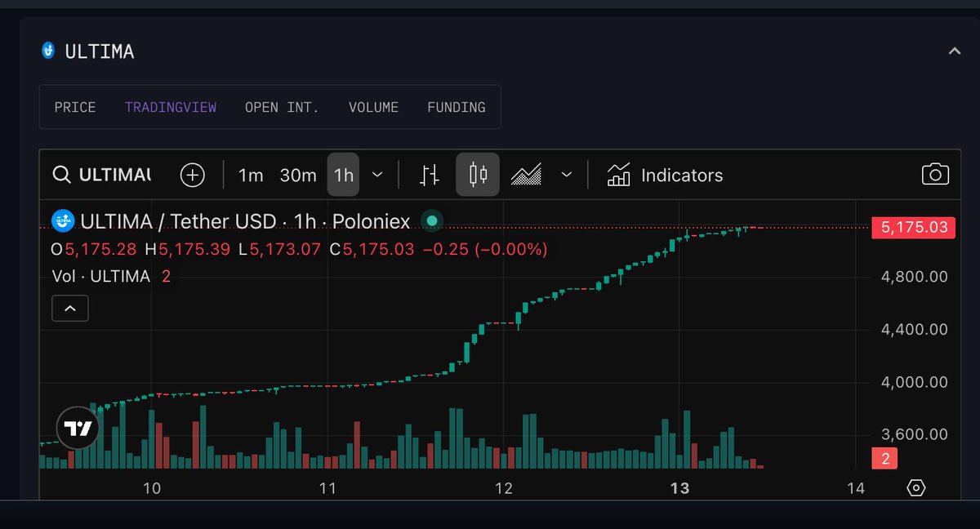Open the Indicators menu
Viewport: 980px width, 529px height.
[x=666, y=175]
